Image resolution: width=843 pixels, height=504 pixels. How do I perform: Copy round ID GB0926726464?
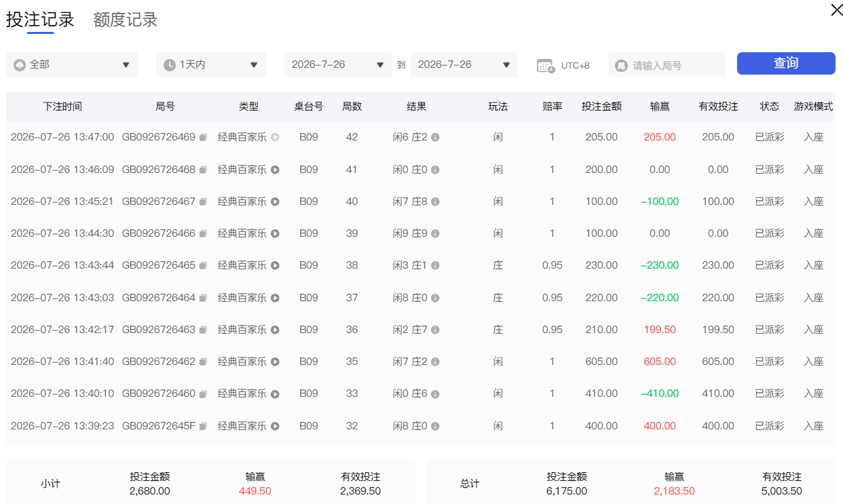click(x=202, y=298)
